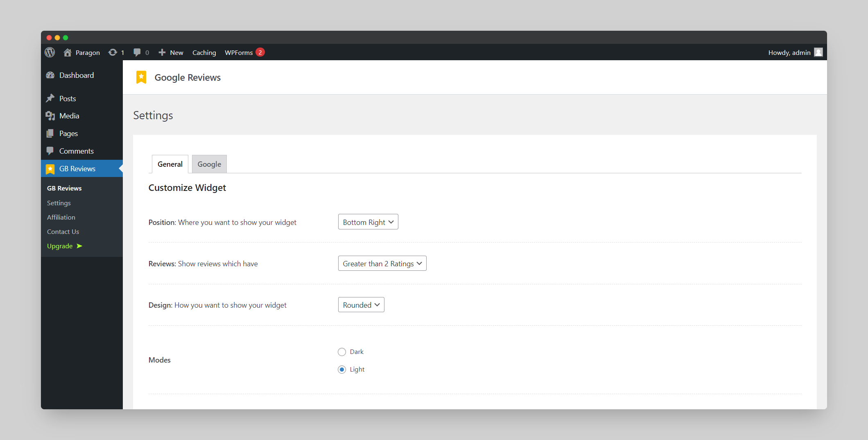Click the green maximize window button

[x=66, y=38]
